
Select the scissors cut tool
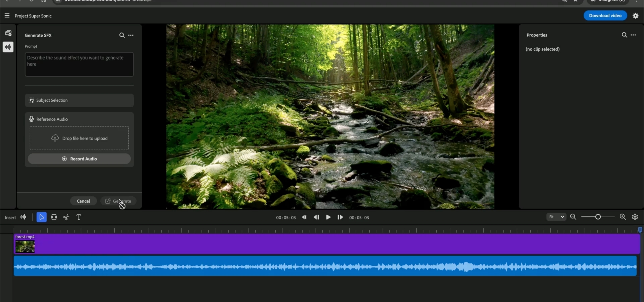66,217
